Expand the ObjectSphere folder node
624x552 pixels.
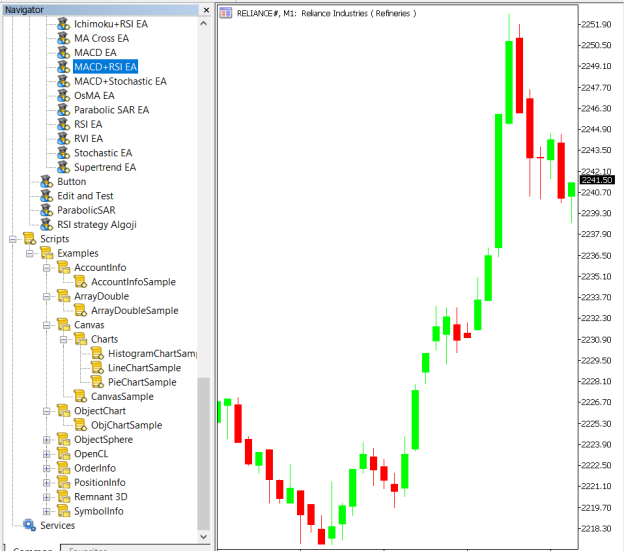click(x=47, y=440)
